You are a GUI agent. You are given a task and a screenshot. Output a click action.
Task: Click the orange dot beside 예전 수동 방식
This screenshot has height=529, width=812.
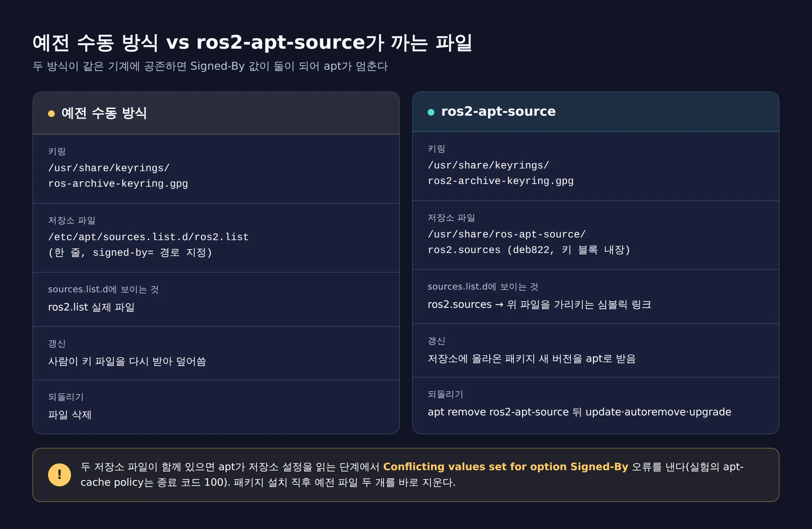[x=51, y=114]
